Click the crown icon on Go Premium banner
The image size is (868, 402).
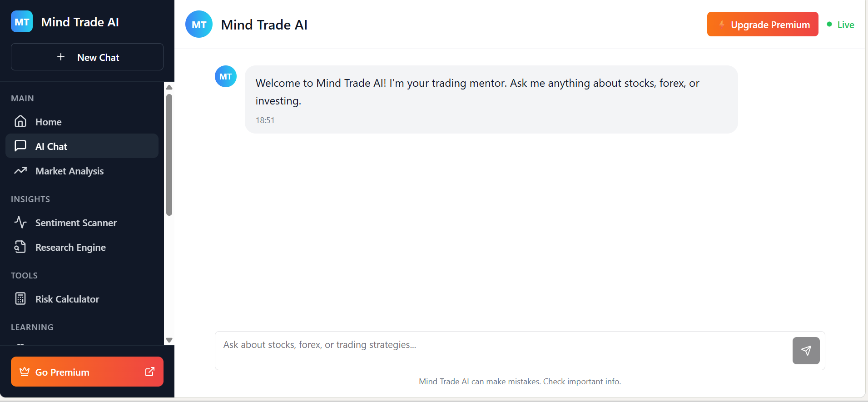pos(24,372)
